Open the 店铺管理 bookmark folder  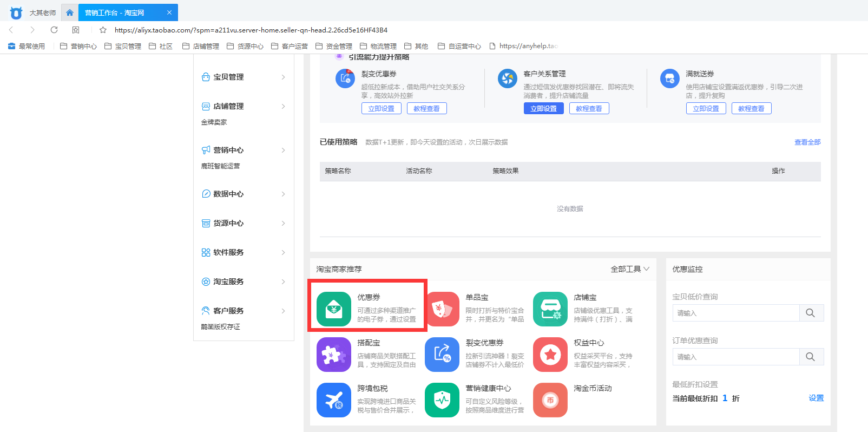pyautogui.click(x=201, y=46)
